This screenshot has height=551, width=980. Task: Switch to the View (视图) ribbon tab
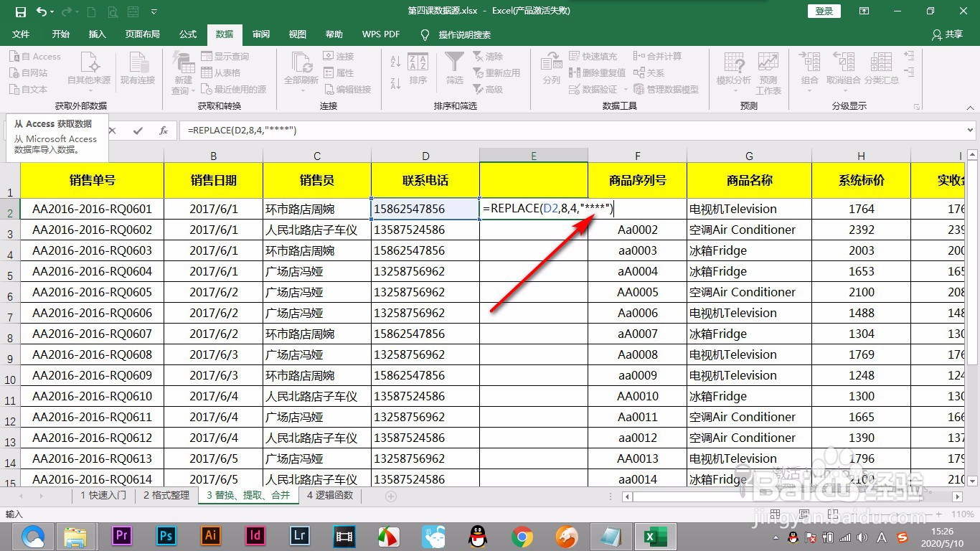(x=298, y=34)
